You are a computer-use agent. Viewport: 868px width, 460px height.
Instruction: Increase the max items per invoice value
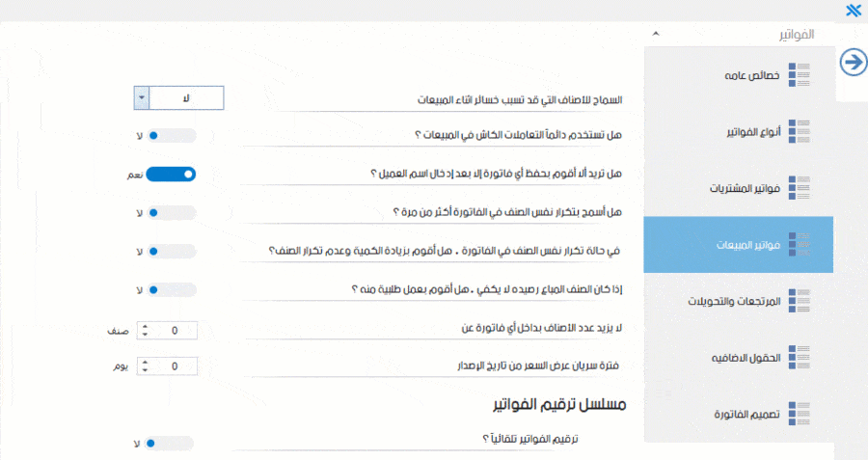click(145, 327)
